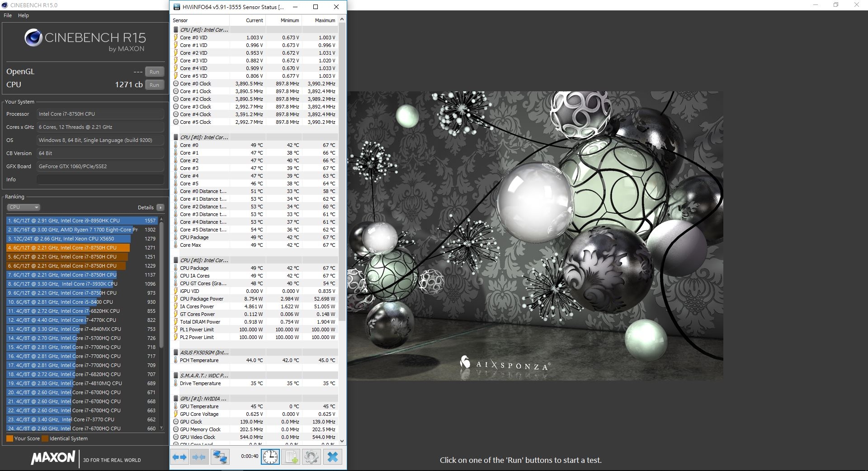This screenshot has height=471, width=868.
Task: Click the shrink columns arrows icon
Action: tap(199, 457)
